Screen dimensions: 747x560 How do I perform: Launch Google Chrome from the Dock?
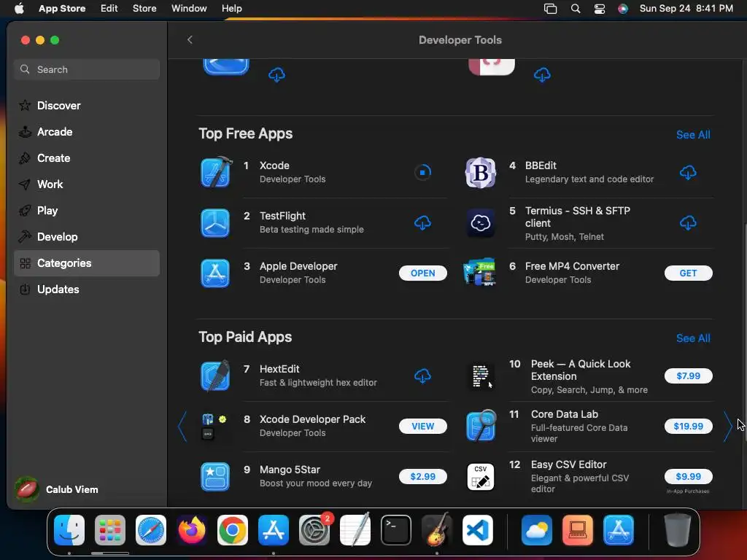pyautogui.click(x=233, y=530)
